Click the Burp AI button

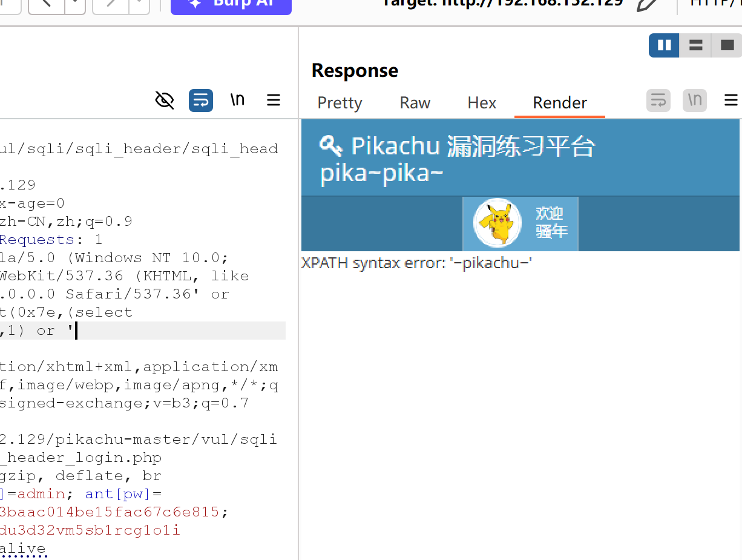click(231, 5)
